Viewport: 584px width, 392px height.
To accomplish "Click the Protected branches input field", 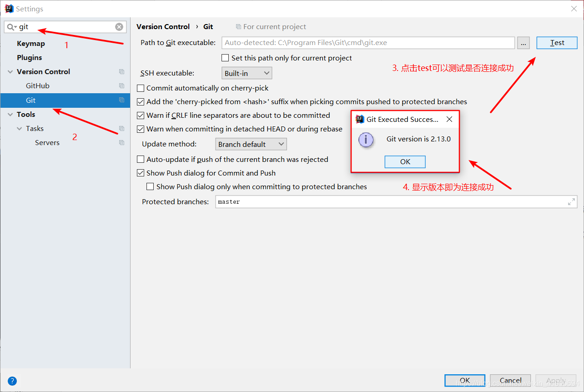I will pyautogui.click(x=396, y=202).
